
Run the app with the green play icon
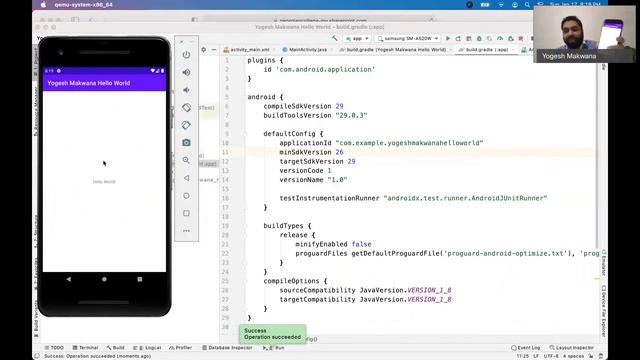448,38
